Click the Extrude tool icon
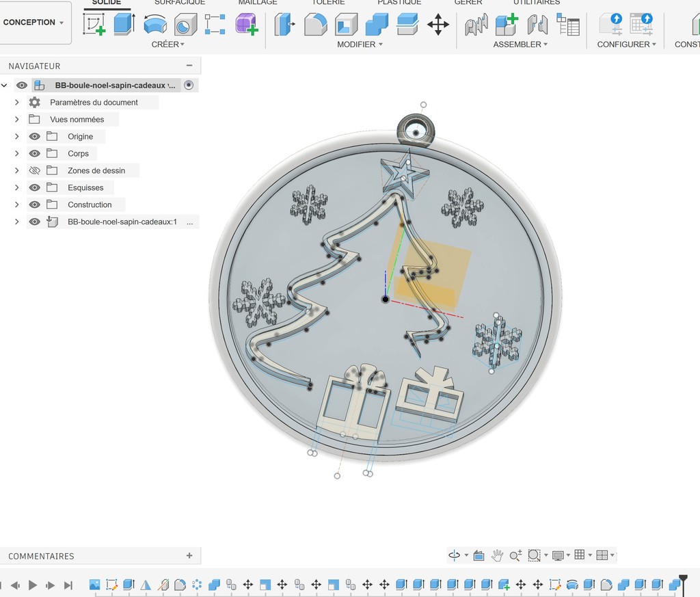This screenshot has height=597, width=700. tap(124, 25)
